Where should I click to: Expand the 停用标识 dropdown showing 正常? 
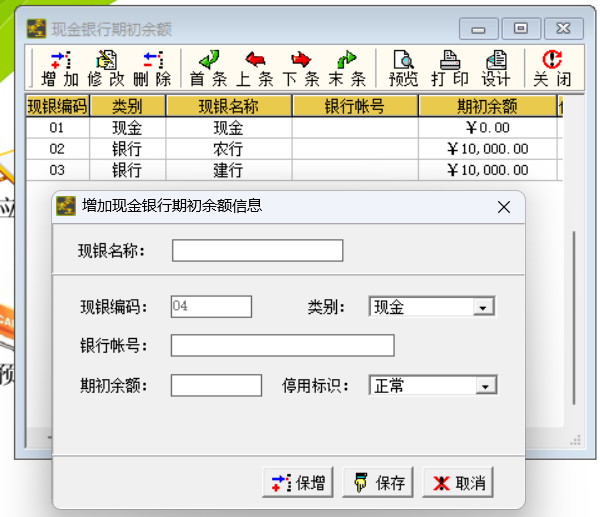485,386
